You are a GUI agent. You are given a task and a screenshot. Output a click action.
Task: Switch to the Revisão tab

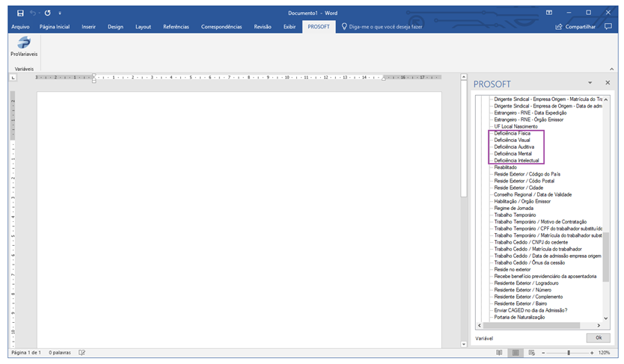(263, 27)
